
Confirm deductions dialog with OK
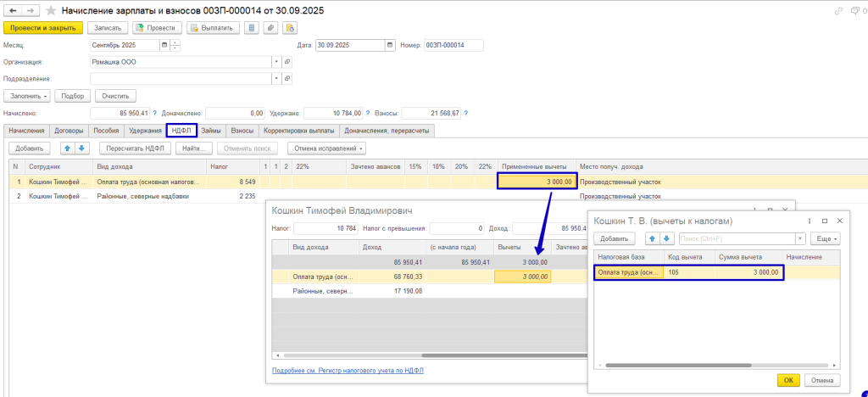(788, 380)
